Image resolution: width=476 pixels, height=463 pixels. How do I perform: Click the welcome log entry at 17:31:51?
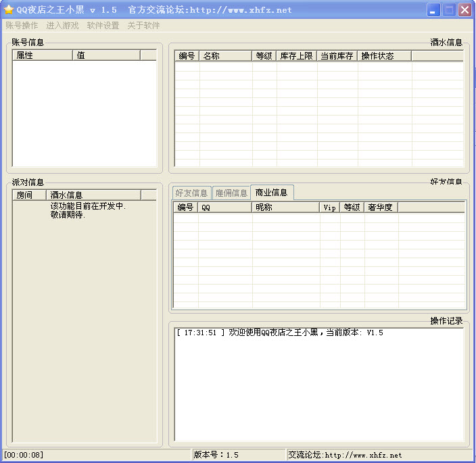[x=280, y=333]
